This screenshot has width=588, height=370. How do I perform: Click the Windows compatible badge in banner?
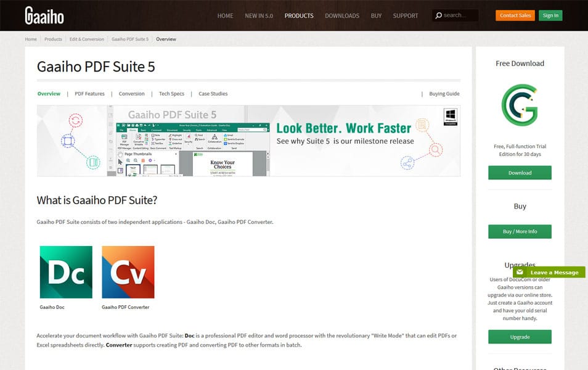coord(451,117)
